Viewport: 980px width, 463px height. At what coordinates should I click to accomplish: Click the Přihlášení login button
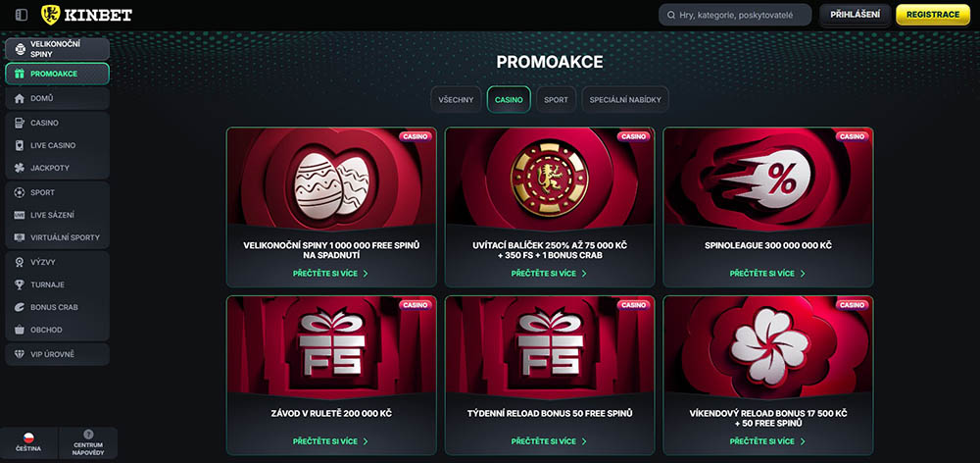855,15
